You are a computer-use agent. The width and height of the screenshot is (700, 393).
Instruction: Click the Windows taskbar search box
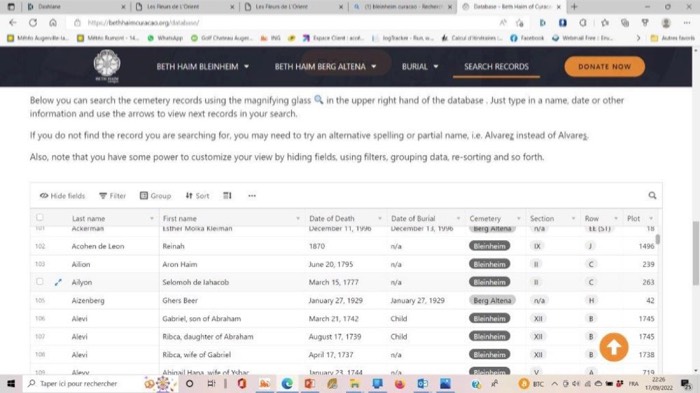pyautogui.click(x=83, y=383)
